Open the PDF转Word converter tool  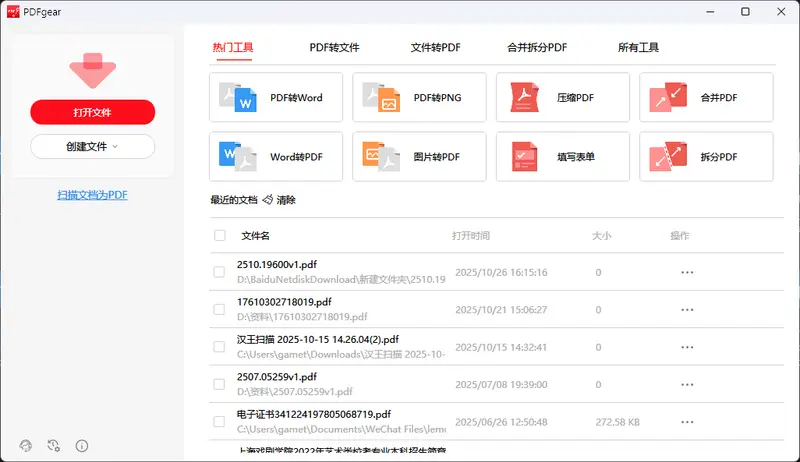[276, 97]
